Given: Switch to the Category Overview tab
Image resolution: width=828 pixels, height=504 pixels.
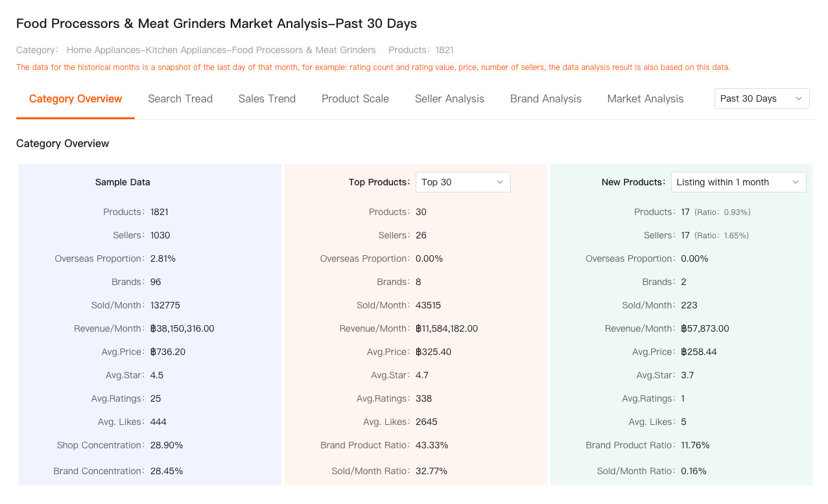Looking at the screenshot, I should pyautogui.click(x=75, y=98).
